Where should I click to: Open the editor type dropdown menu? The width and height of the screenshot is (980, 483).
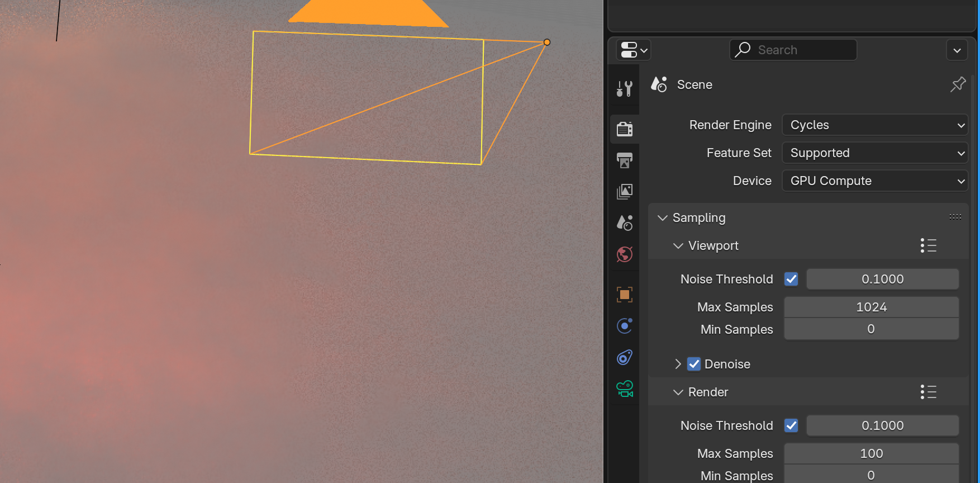[x=634, y=50]
